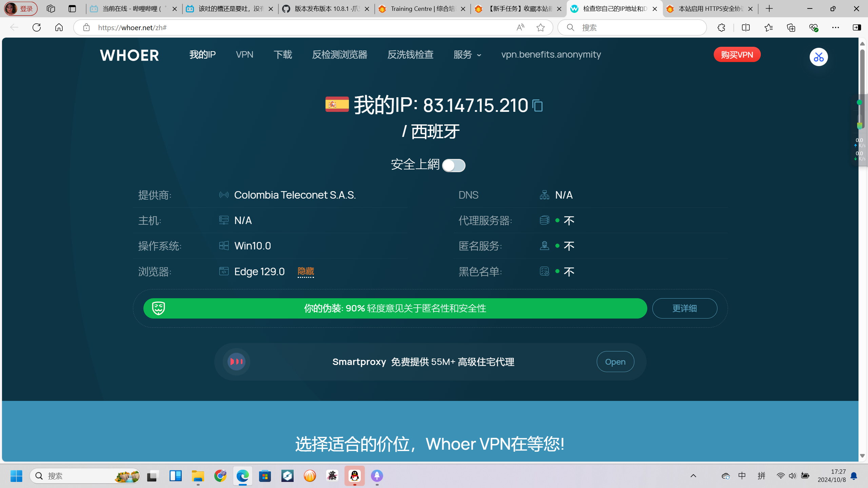Image resolution: width=868 pixels, height=488 pixels.
Task: Click the WHOER logo
Action: coord(129,55)
